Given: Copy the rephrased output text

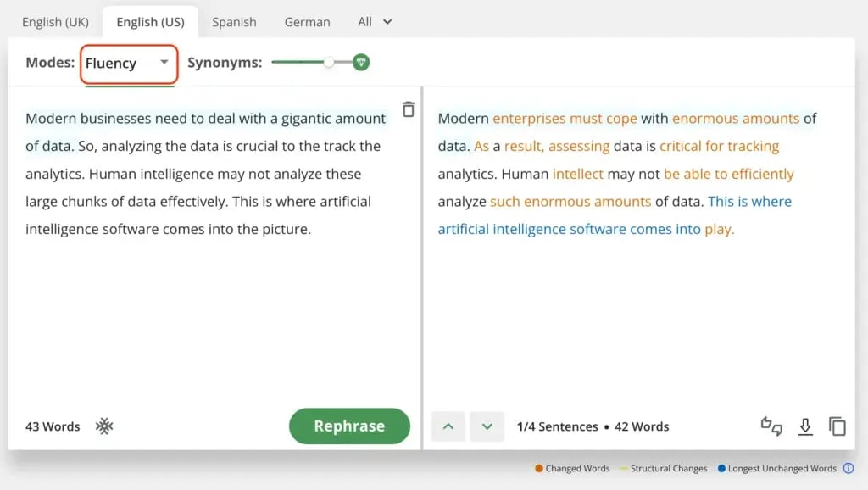Looking at the screenshot, I should 837,426.
